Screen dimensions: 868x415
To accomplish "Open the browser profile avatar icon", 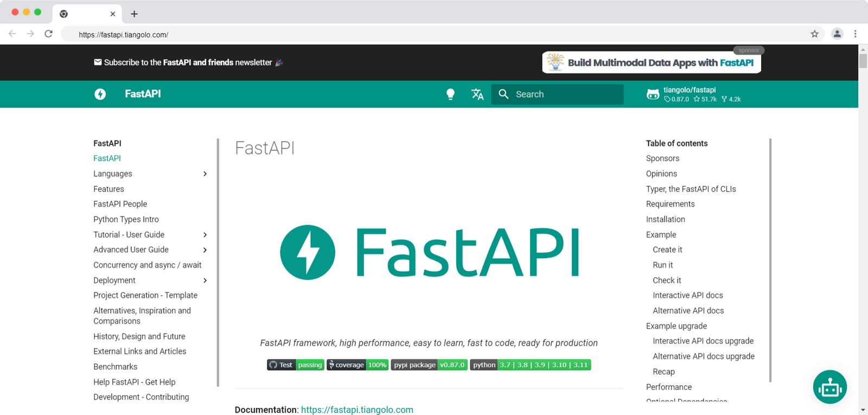I will [837, 34].
